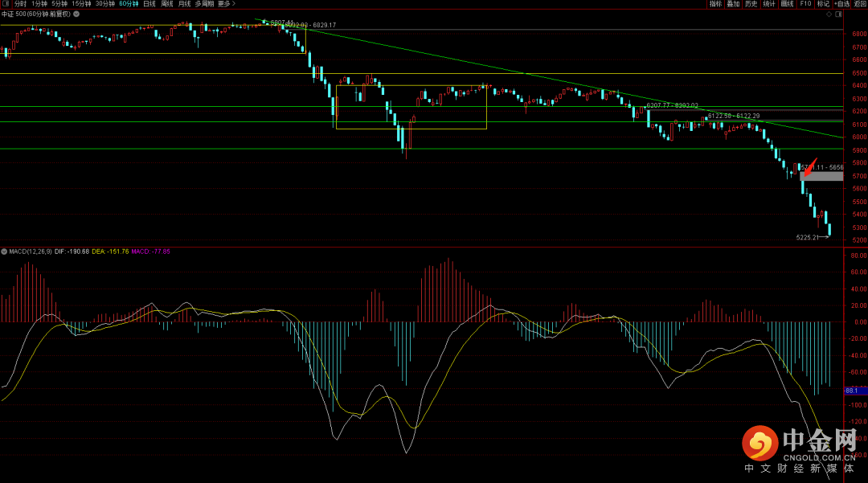The width and height of the screenshot is (868, 483).
Task: Add to watchlist with +自选
Action: [841, 4]
